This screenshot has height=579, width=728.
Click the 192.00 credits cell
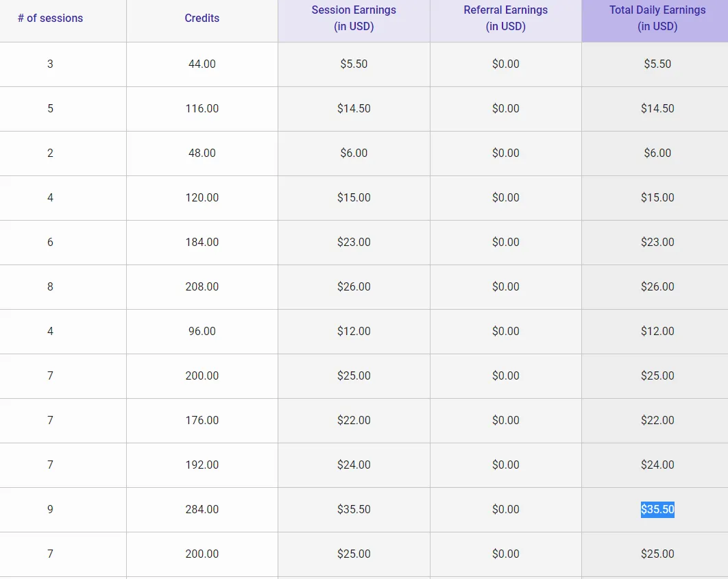(x=202, y=465)
